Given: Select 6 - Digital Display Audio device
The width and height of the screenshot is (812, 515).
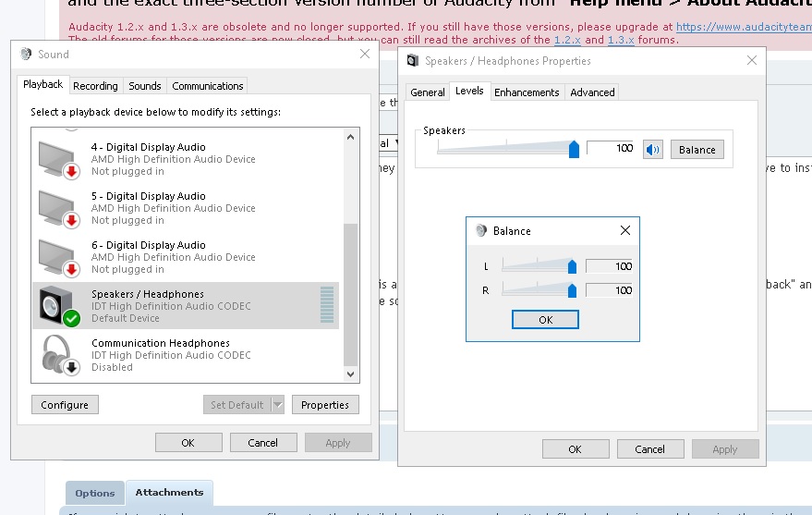Looking at the screenshot, I should (186, 257).
